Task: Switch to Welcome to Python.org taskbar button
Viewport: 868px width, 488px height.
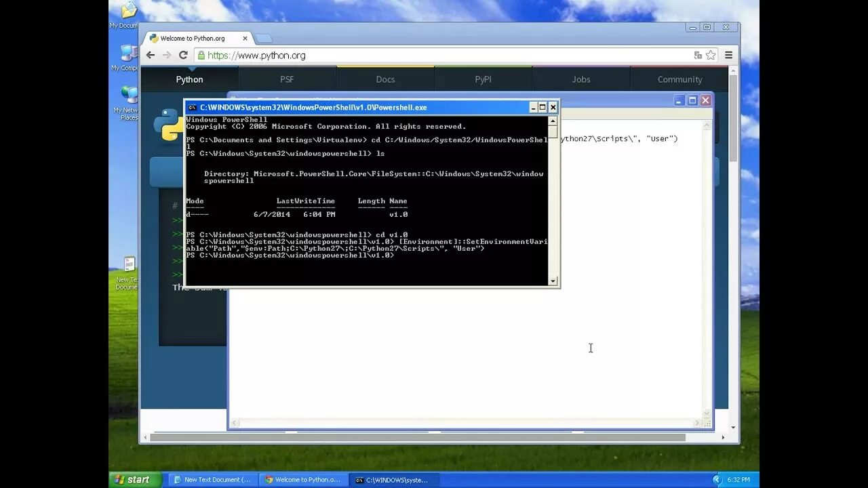Action: 303,480
